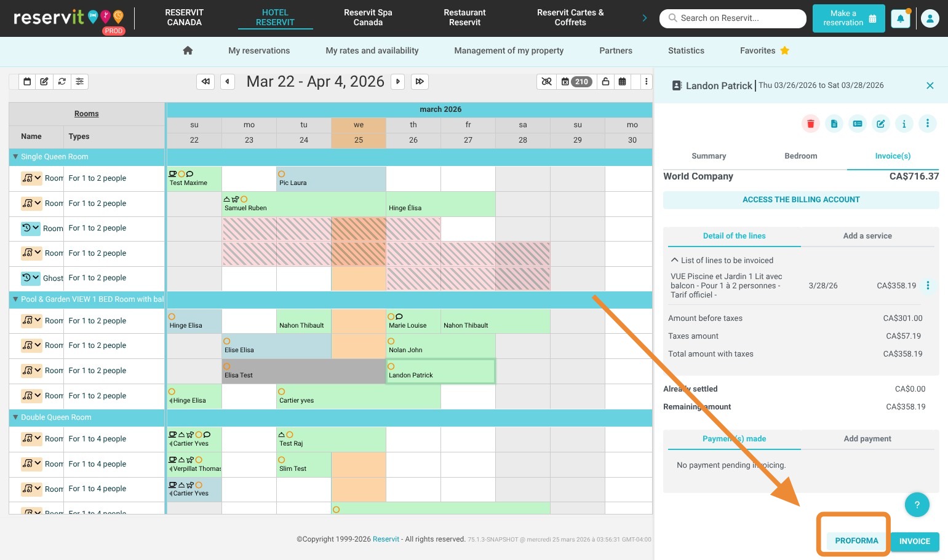Click the red delete reservation trash icon
Image resolution: width=948 pixels, height=560 pixels.
[810, 124]
